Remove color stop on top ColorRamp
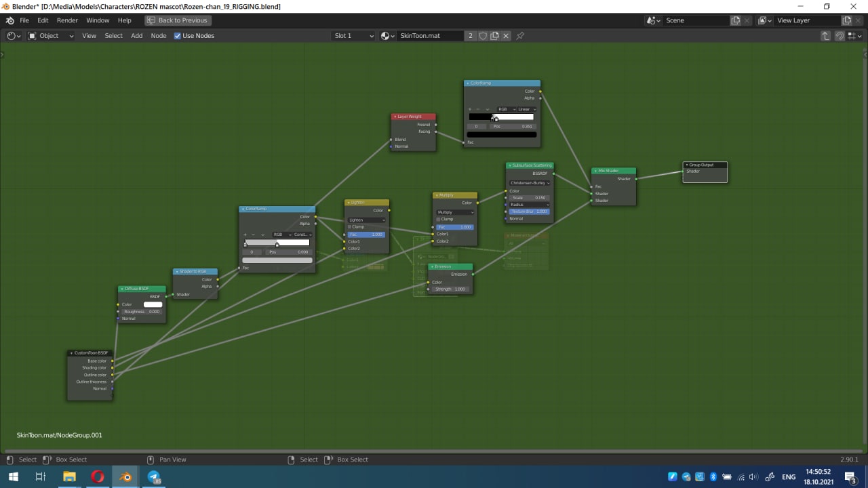The height and width of the screenshot is (488, 868). [x=478, y=109]
